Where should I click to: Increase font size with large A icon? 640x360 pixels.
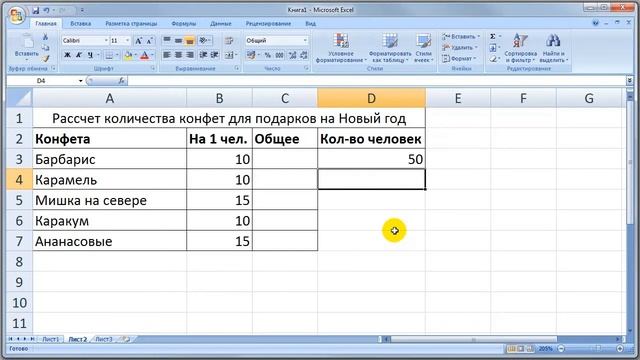(x=139, y=40)
